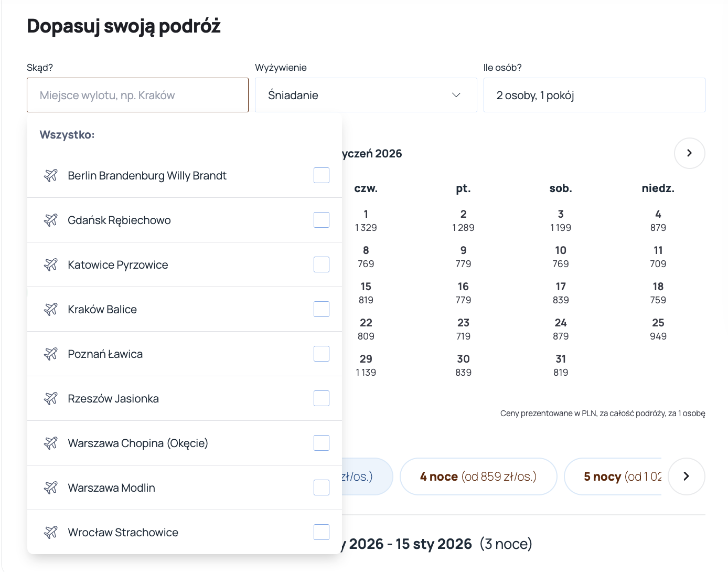Go to next month in calendar
The image size is (728, 572).
point(689,153)
